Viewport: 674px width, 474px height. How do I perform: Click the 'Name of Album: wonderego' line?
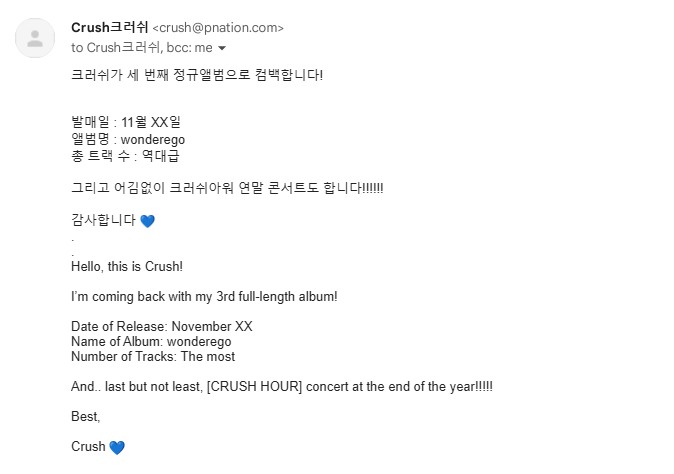point(151,342)
